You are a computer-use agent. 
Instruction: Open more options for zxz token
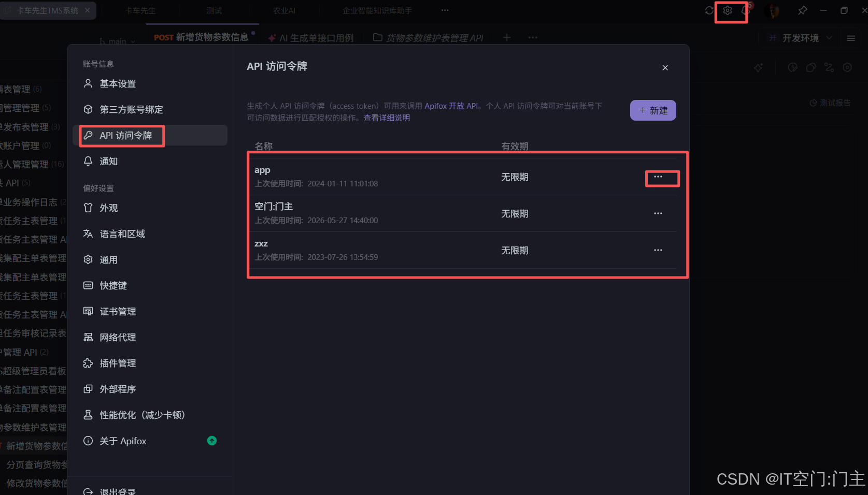(658, 250)
